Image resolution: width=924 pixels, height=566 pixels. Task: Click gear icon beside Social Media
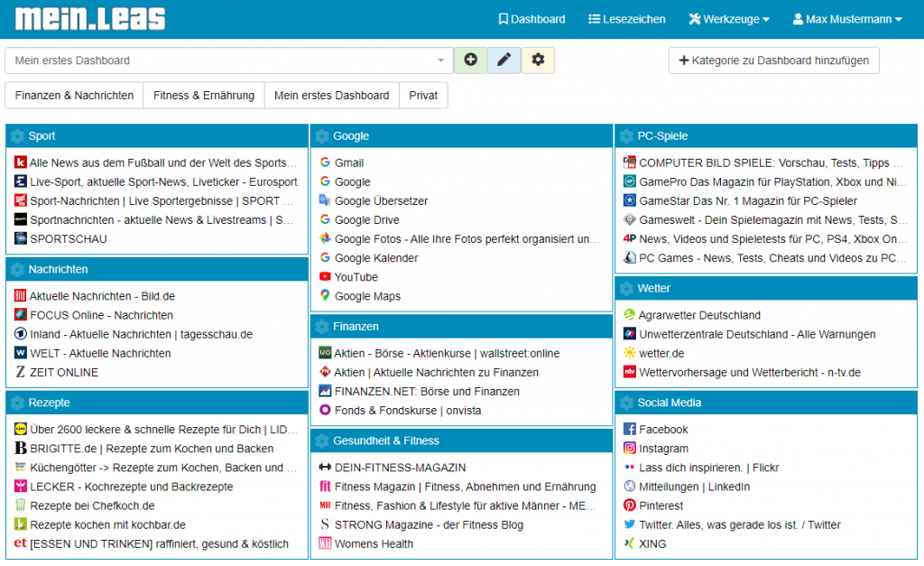(626, 403)
